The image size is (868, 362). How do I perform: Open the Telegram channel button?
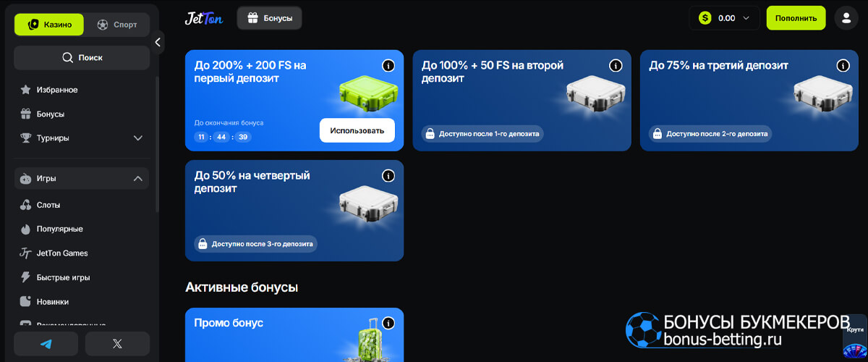(x=46, y=344)
